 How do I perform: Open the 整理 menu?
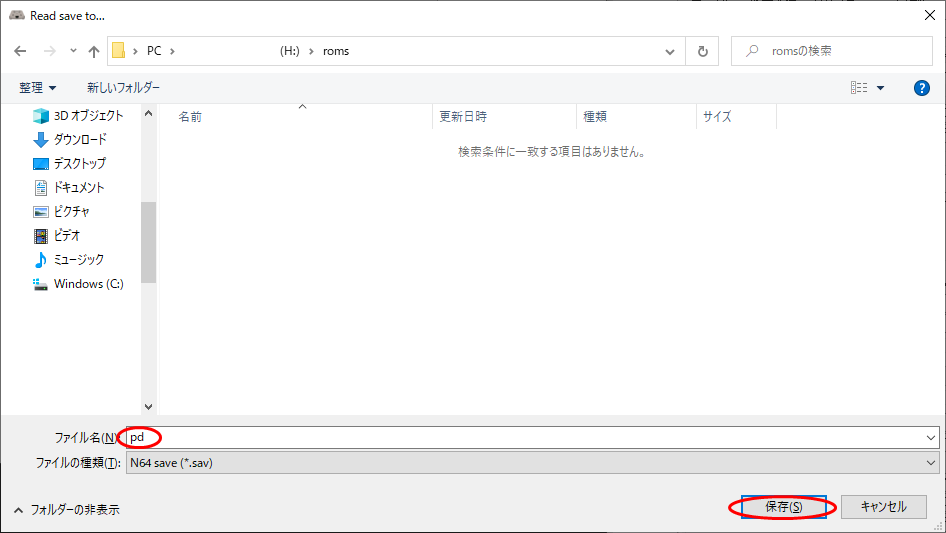pos(37,88)
